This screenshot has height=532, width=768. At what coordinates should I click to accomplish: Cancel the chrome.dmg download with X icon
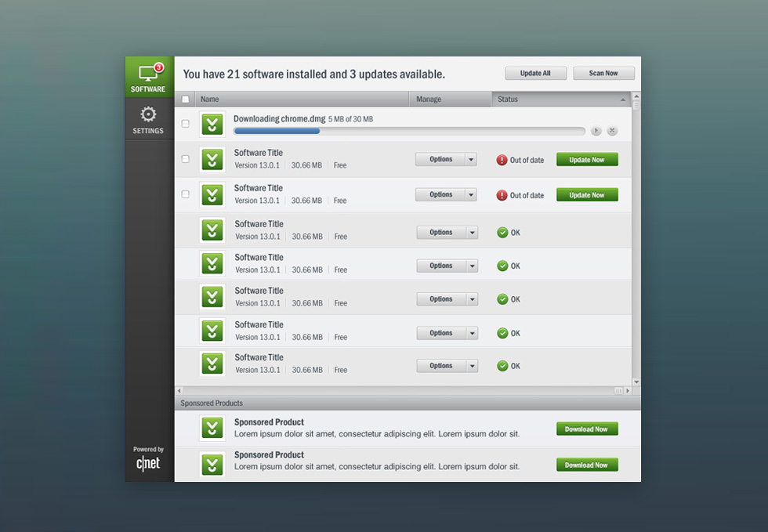click(x=612, y=131)
